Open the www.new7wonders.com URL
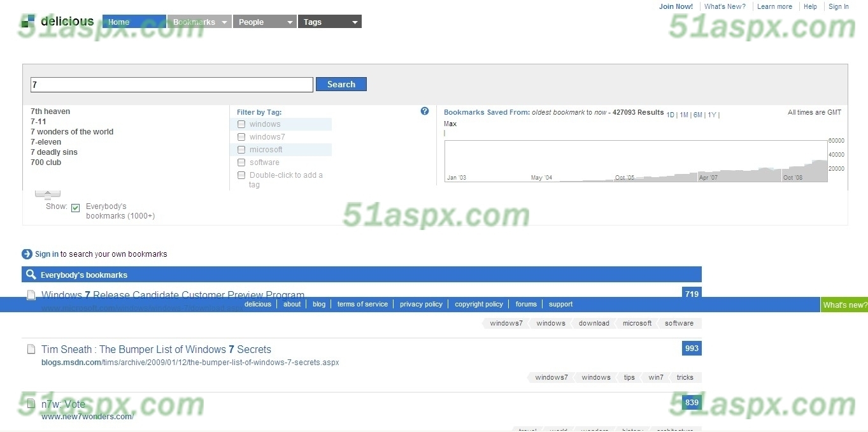868x432 pixels. point(87,417)
